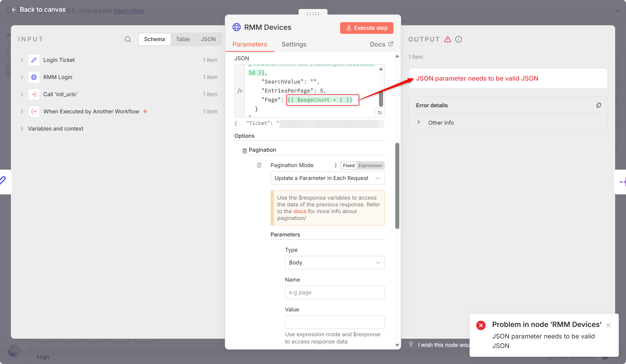Remove Pagination Mode using the trash icon
Image resolution: width=626 pixels, height=364 pixels.
pos(259,165)
